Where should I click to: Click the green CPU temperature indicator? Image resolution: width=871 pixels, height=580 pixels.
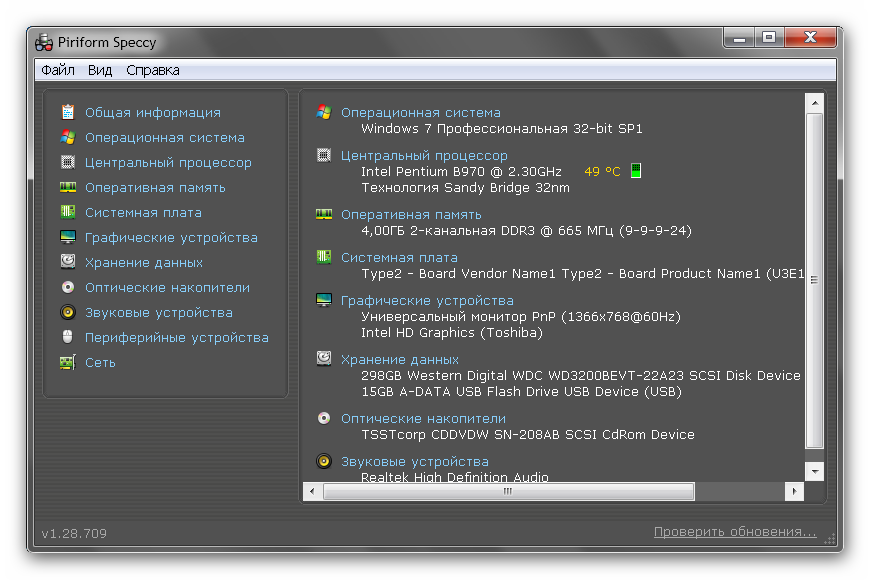point(636,171)
